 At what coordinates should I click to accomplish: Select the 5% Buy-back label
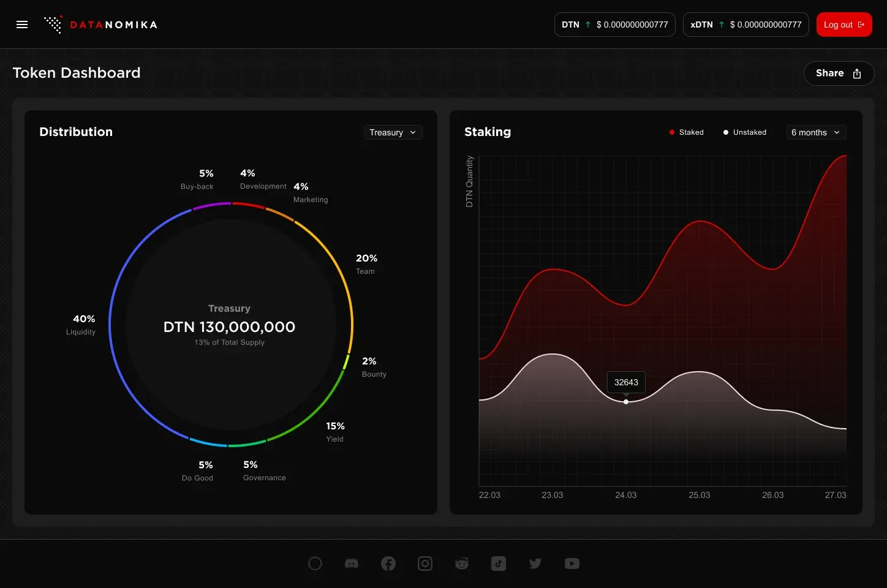(198, 179)
